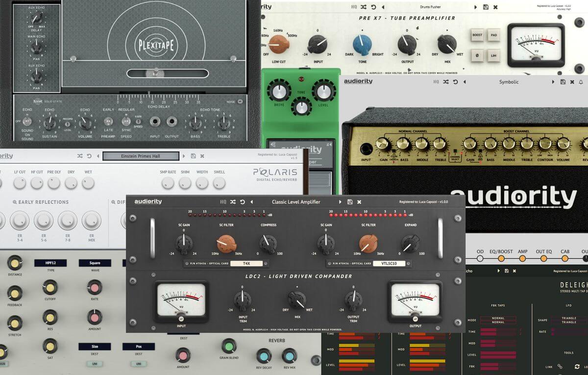Click the COMPRESS knob on LDC2
The width and height of the screenshot is (588, 375).
click(x=268, y=243)
